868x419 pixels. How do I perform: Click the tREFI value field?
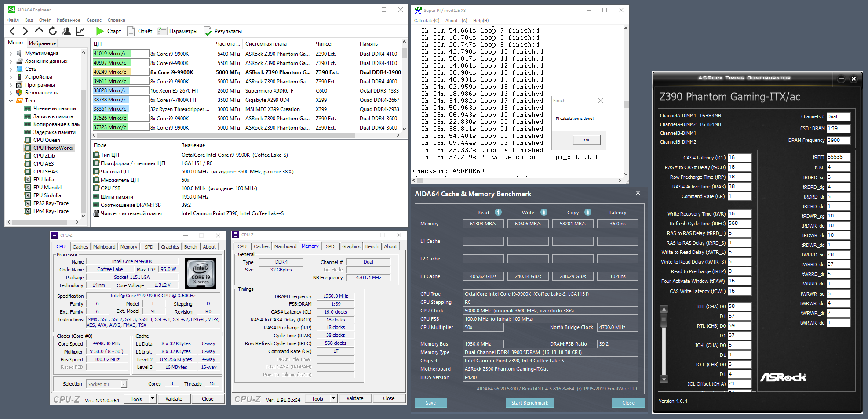(839, 157)
